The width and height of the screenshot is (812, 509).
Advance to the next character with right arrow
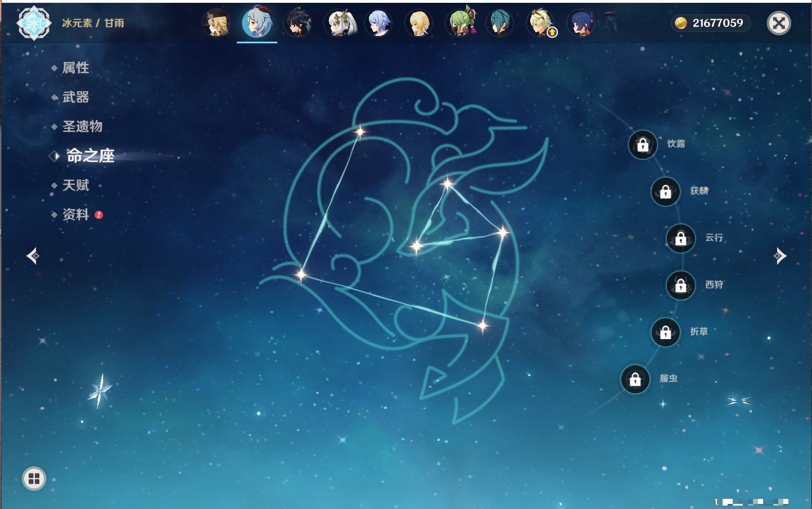click(780, 256)
